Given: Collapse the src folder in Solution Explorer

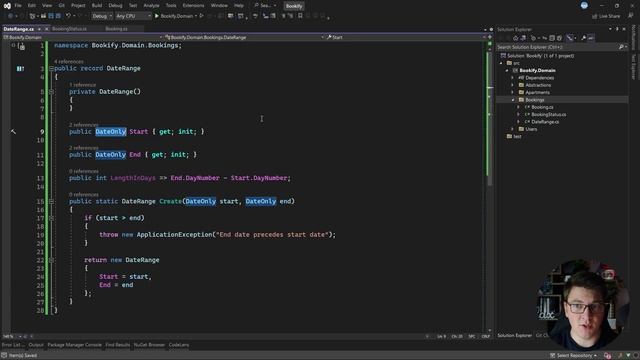Looking at the screenshot, I should pyautogui.click(x=501, y=63).
